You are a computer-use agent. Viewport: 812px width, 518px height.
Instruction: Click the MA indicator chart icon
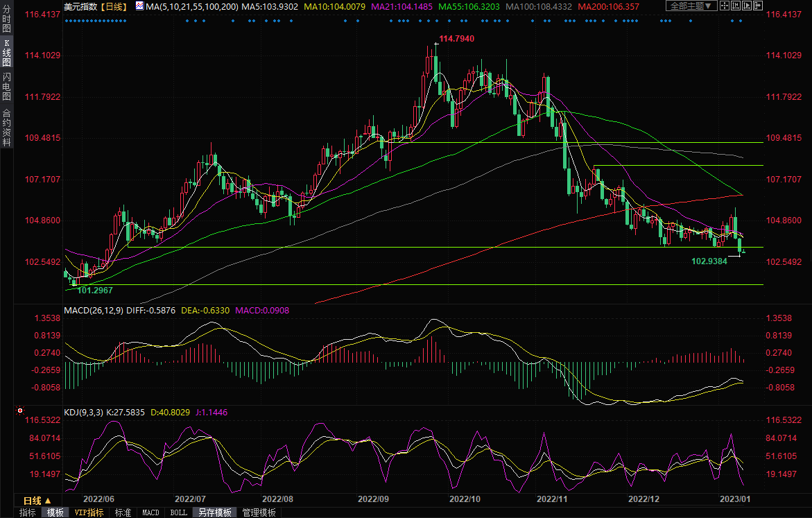click(139, 6)
